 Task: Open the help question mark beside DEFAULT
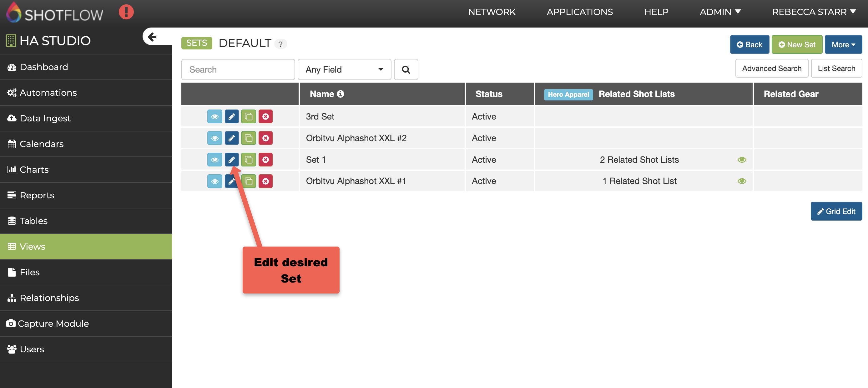pos(280,44)
